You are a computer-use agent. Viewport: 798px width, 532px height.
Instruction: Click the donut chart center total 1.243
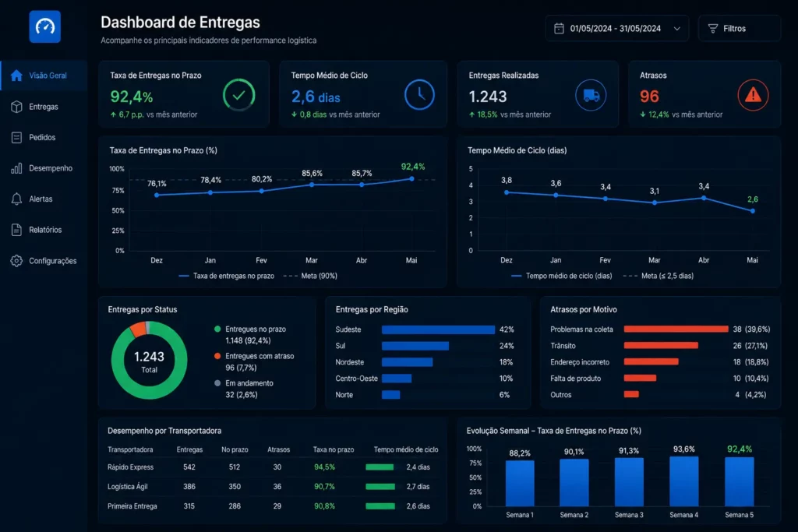tap(149, 357)
